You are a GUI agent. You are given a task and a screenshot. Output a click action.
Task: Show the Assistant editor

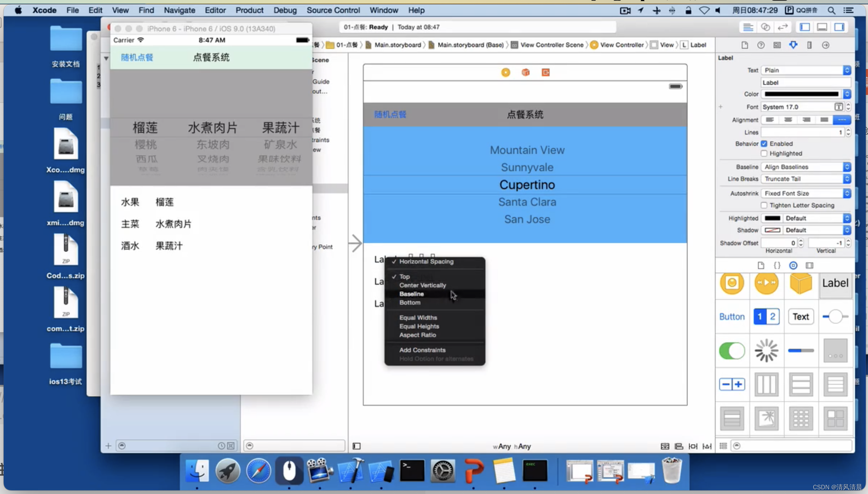765,27
